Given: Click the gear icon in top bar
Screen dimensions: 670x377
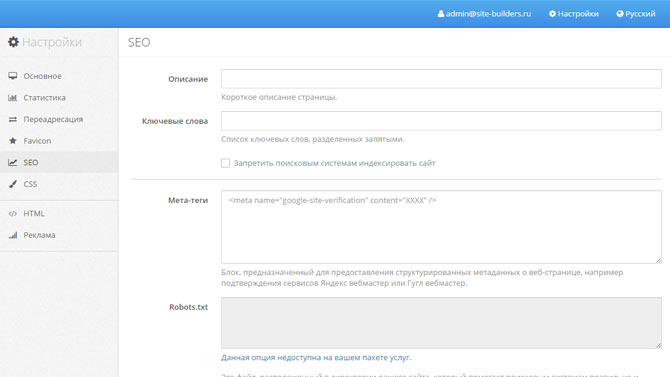Looking at the screenshot, I should tap(552, 14).
